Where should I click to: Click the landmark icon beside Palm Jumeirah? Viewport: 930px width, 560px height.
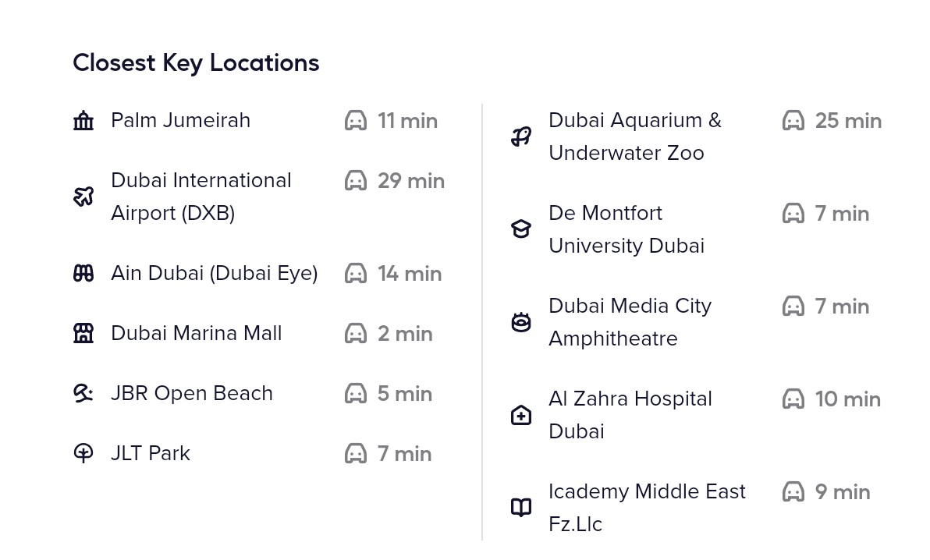pyautogui.click(x=83, y=121)
